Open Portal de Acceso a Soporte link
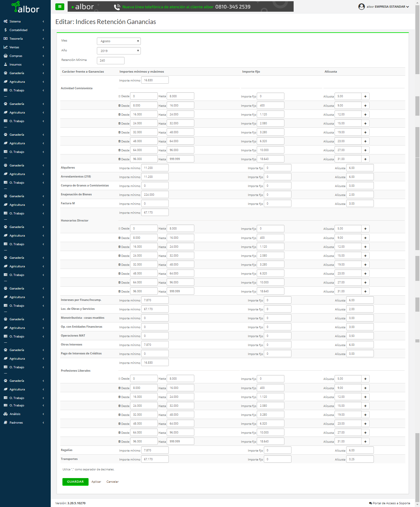420x507 pixels. click(390, 503)
